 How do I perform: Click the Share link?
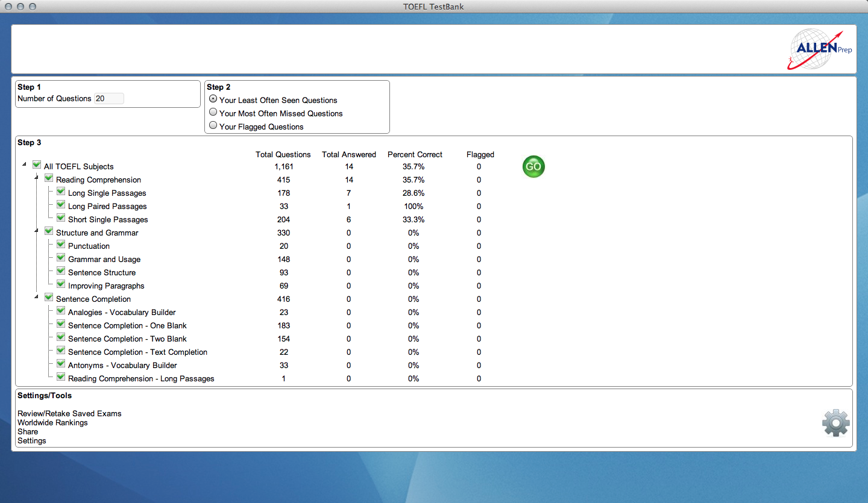28,431
